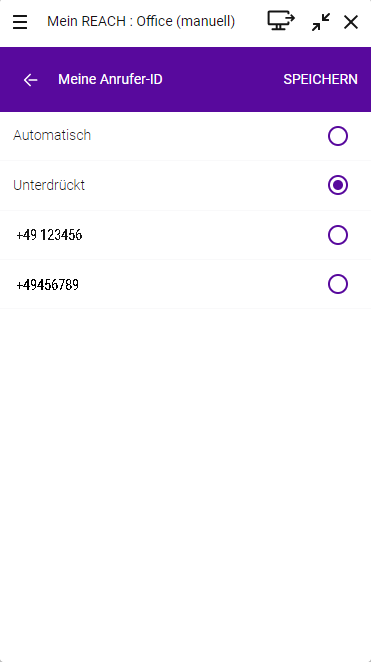Image resolution: width=371 pixels, height=662 pixels.
Task: Click the Unterdrückt label text
Action: tap(49, 185)
